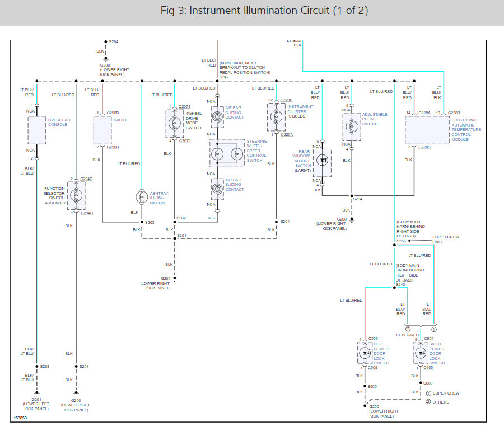This screenshot has height=431, width=504.
Task: Click the S201 splice label
Action: [x=181, y=236]
